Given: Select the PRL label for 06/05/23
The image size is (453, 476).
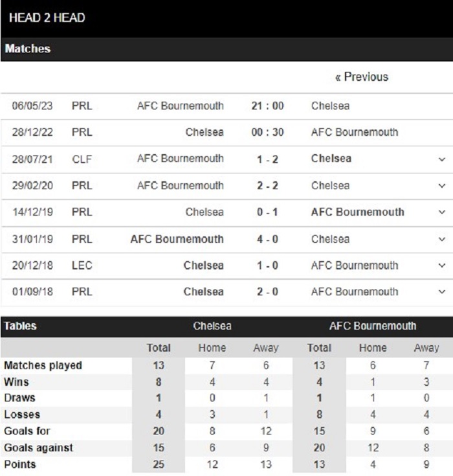Looking at the screenshot, I should click(x=82, y=106).
